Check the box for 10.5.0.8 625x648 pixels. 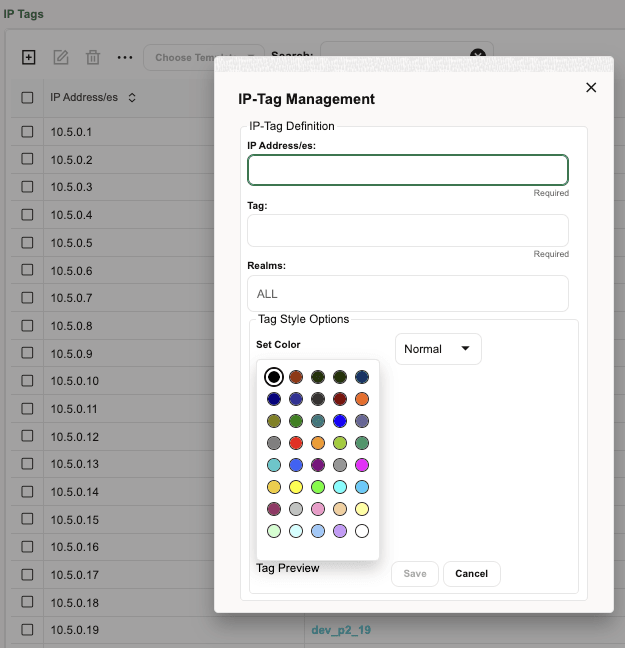click(27, 325)
